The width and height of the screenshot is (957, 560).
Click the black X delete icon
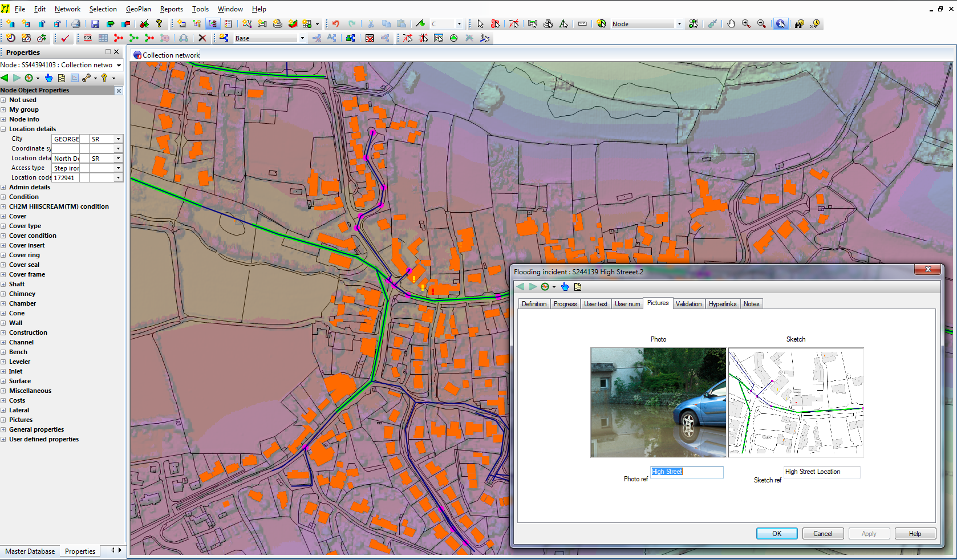click(x=202, y=38)
